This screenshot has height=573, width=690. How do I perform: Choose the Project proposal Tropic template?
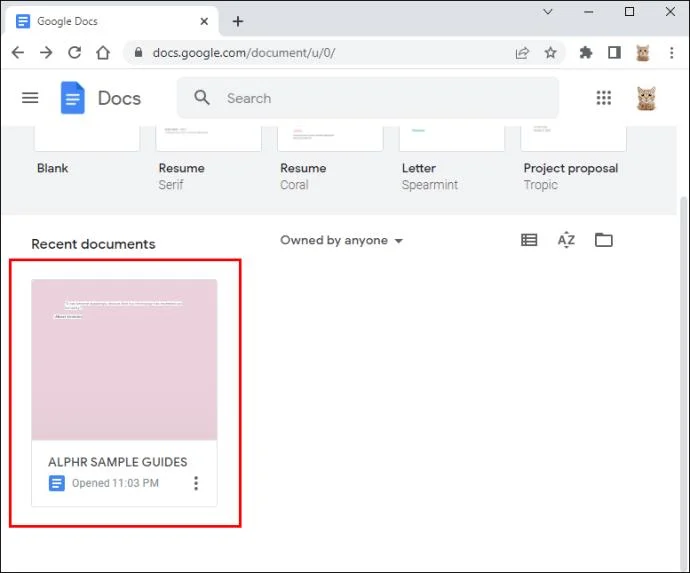point(573,139)
